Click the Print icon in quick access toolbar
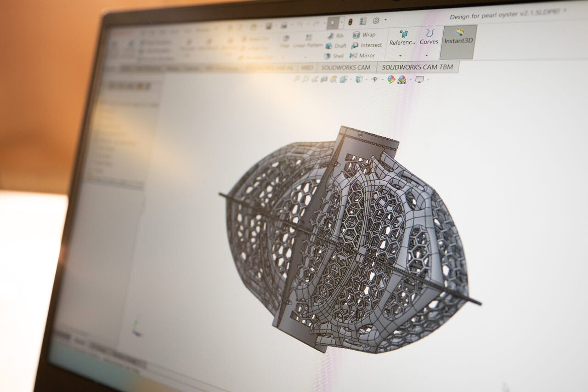 (x=284, y=25)
